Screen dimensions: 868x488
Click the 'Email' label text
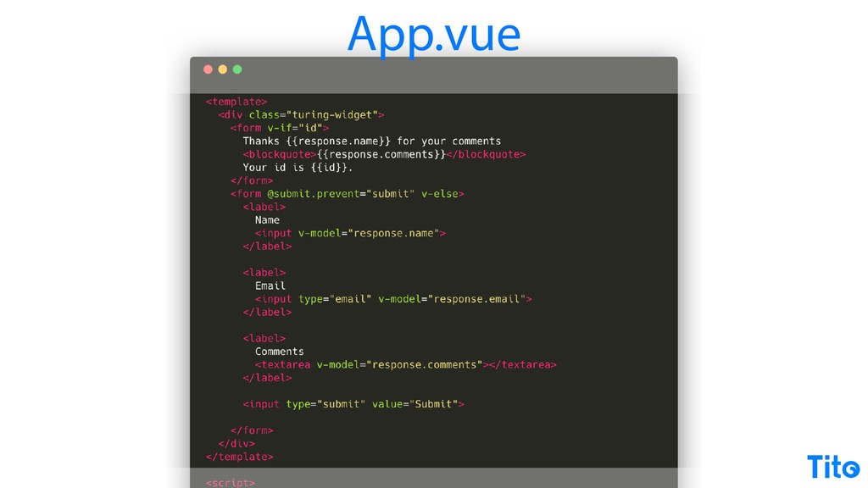coord(270,286)
